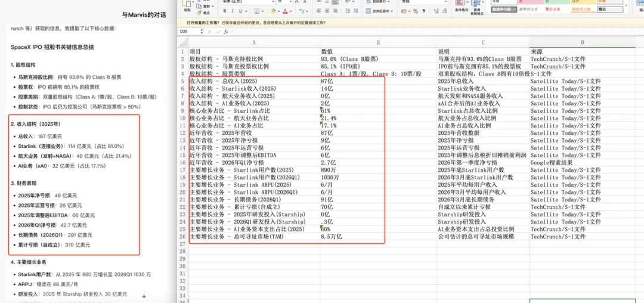Screen dimensions: 644x303
Task: Apply Percent style number format
Action: [x=416, y=11]
